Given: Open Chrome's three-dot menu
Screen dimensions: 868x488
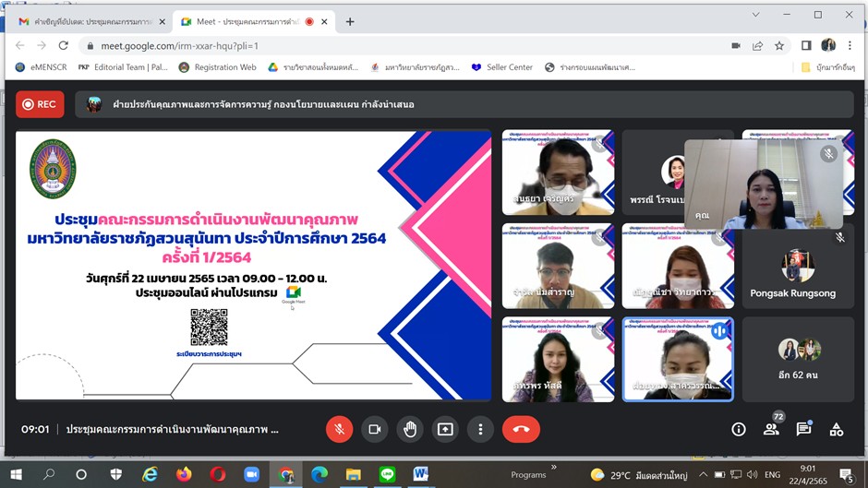Looking at the screenshot, I should tap(851, 45).
